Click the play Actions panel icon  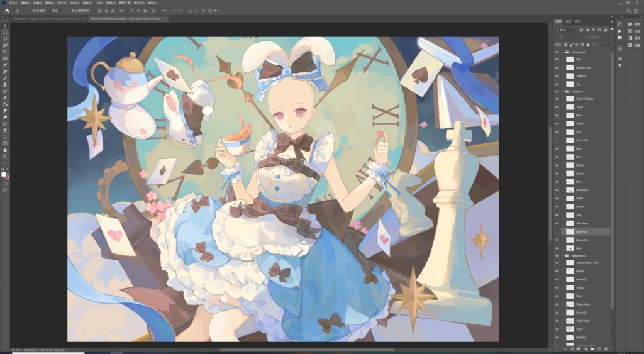(619, 31)
